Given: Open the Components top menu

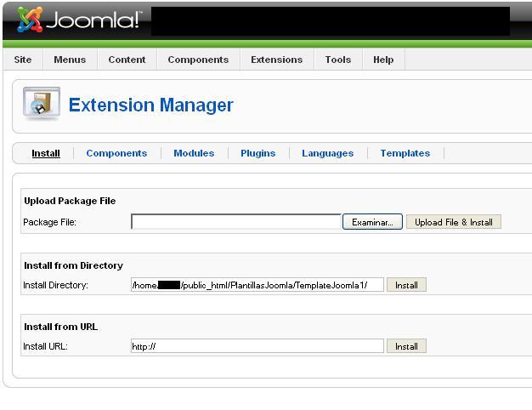Looking at the screenshot, I should tap(198, 60).
